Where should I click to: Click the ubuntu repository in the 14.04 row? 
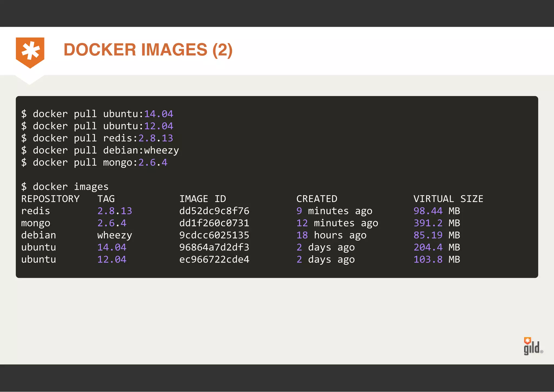click(39, 247)
